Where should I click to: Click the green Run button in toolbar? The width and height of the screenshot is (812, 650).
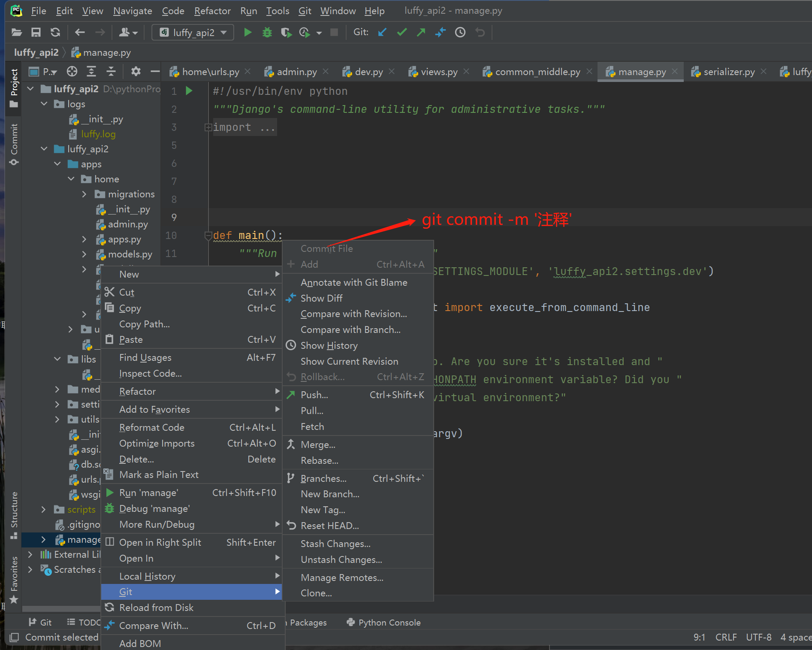pyautogui.click(x=248, y=32)
